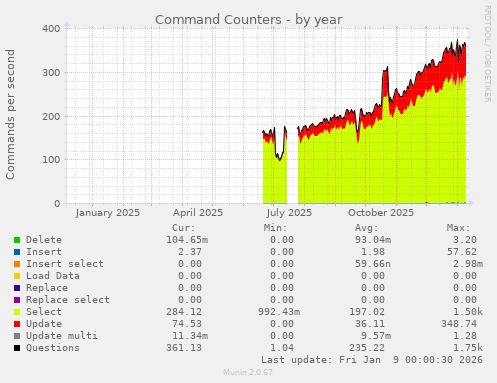Click the 'Replace select' legend label
497x383 pixels.
68,300
